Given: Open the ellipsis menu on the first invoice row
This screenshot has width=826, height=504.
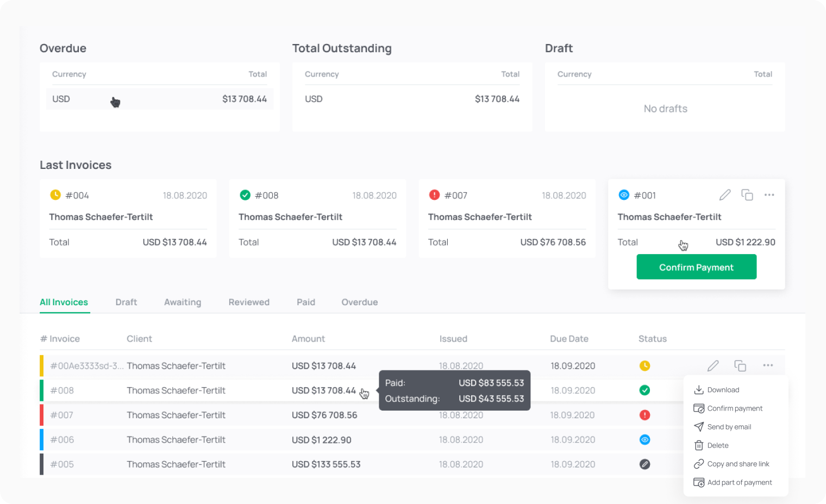Looking at the screenshot, I should coord(768,365).
